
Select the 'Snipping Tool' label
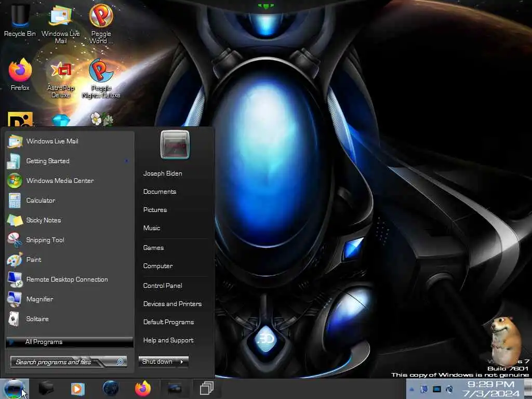point(45,240)
